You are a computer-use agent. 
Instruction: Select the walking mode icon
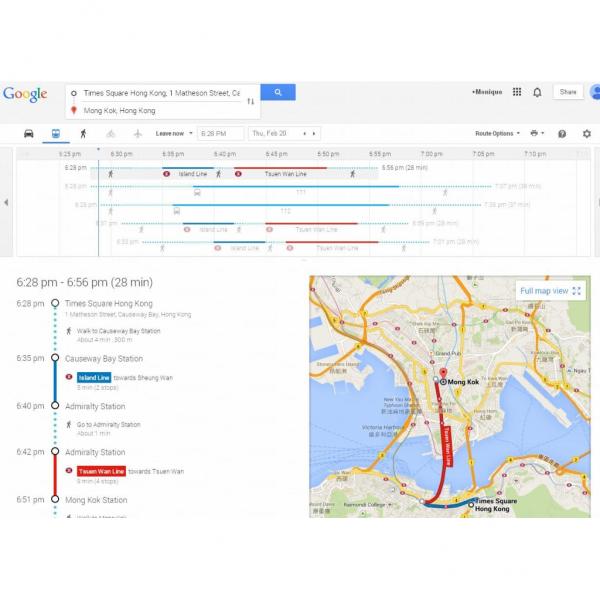[x=83, y=134]
